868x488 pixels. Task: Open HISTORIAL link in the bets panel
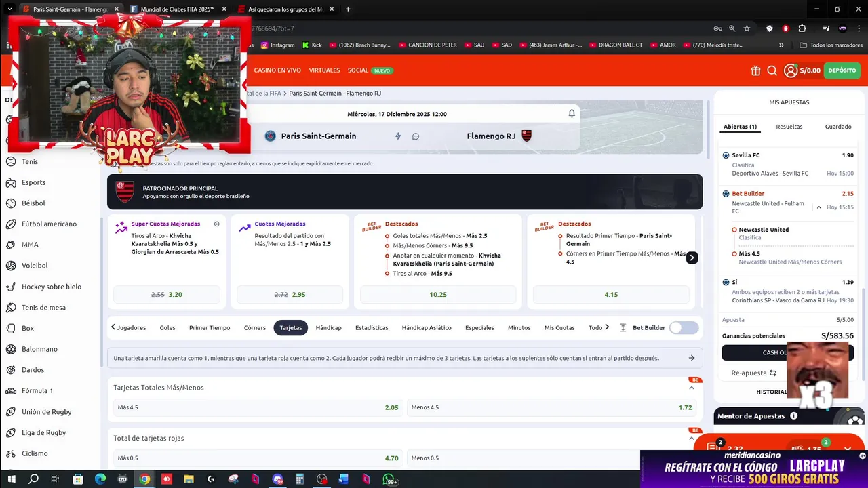(x=772, y=392)
